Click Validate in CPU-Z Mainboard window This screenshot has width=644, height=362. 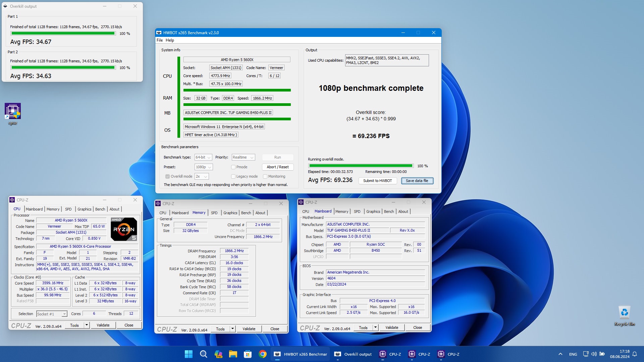pyautogui.click(x=392, y=327)
